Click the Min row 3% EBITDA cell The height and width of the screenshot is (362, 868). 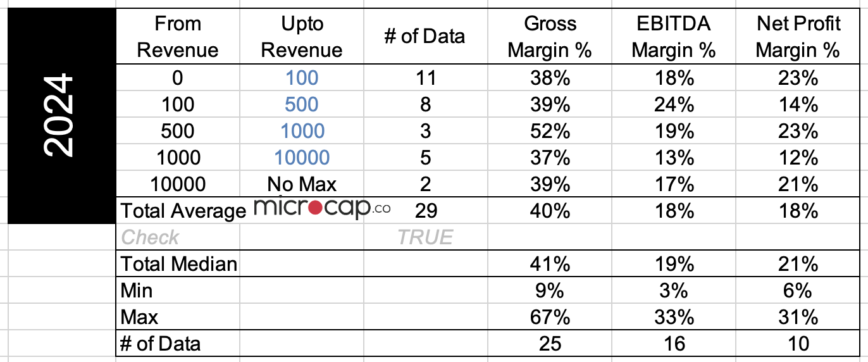pyautogui.click(x=673, y=290)
